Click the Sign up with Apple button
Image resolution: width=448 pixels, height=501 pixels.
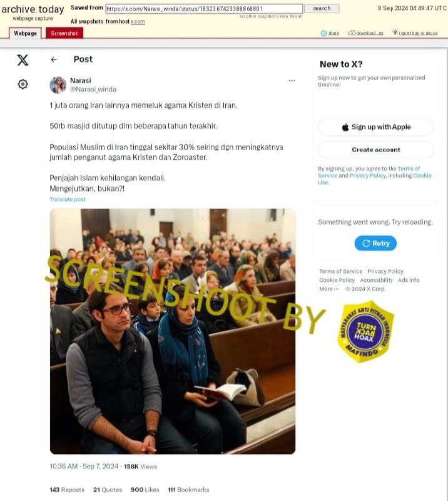point(376,127)
